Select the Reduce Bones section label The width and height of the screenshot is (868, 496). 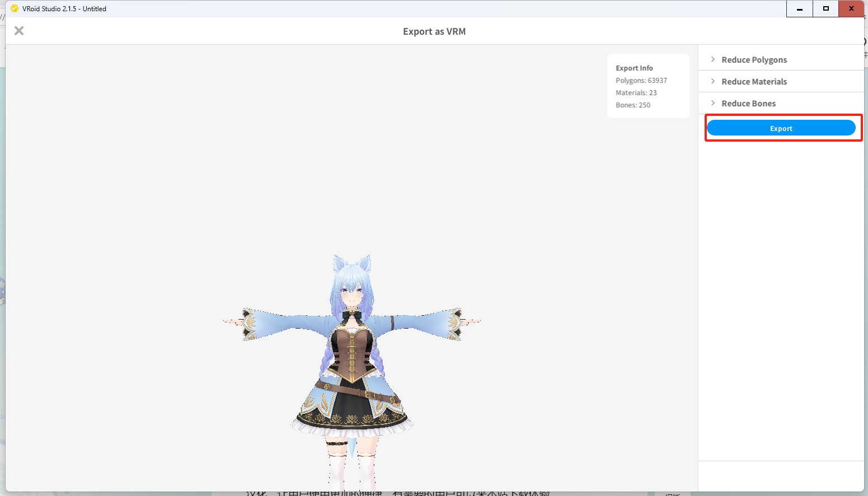coord(748,104)
